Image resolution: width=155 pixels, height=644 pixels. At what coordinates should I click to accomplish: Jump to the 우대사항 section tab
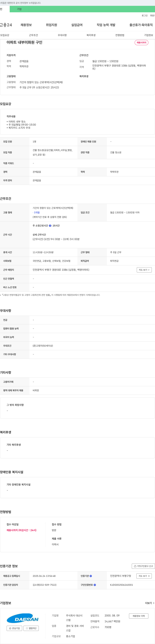(x=62, y=35)
